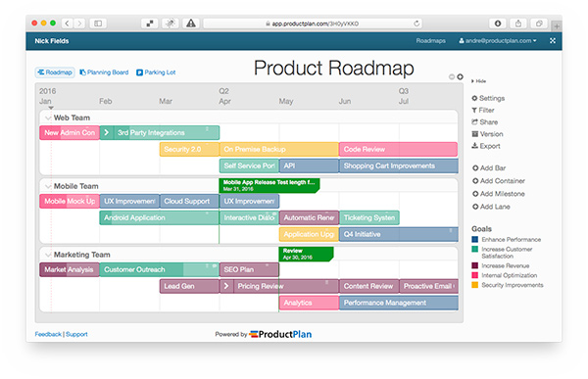Export the roadmap via Export icon
Screen dimensions: 588x379
(486, 146)
